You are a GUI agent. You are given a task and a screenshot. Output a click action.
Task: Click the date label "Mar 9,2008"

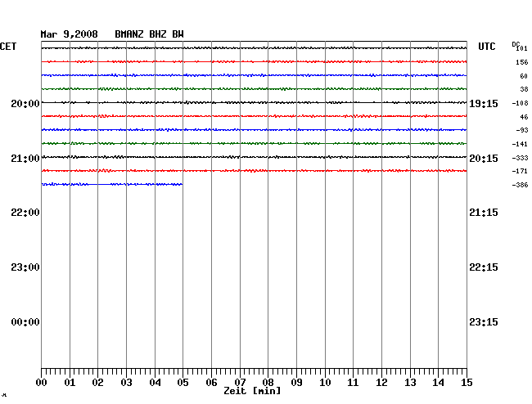70,34
